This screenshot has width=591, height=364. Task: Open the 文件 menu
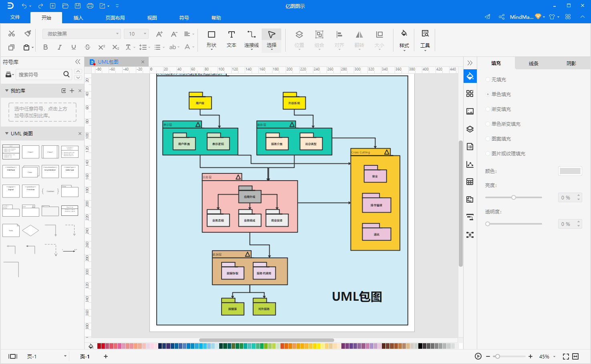(15, 17)
